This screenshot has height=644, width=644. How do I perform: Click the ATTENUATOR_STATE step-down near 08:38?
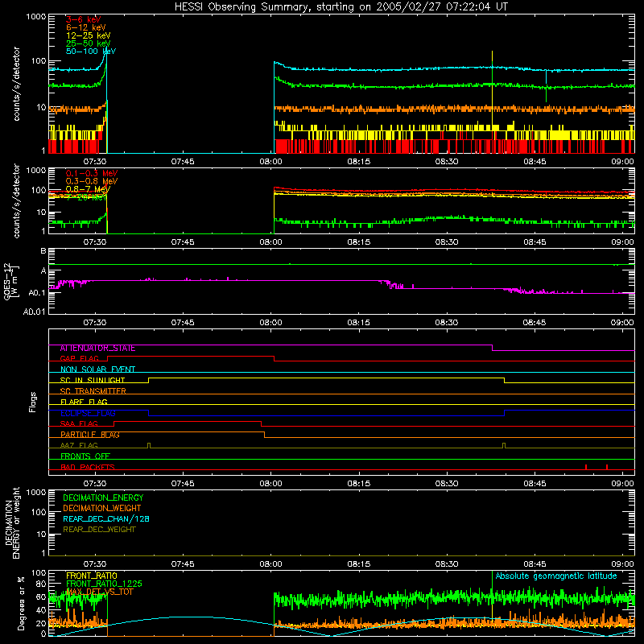(492, 348)
